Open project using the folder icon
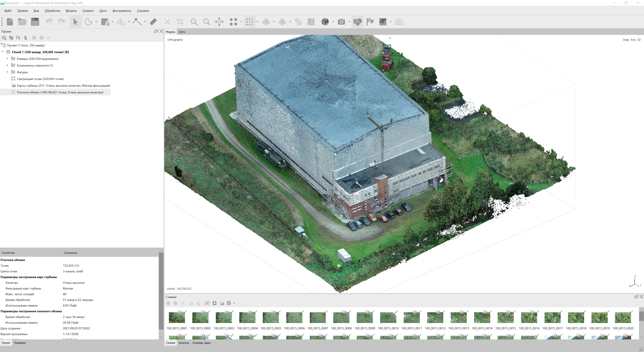Viewport: 644px width, 352px height. coord(22,22)
